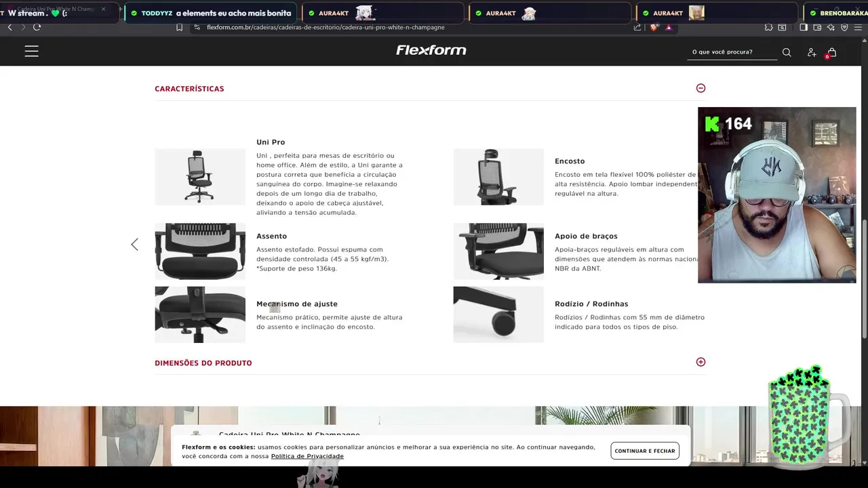Open the Leo AI sparkle icon
The width and height of the screenshot is (868, 488).
coord(831,27)
